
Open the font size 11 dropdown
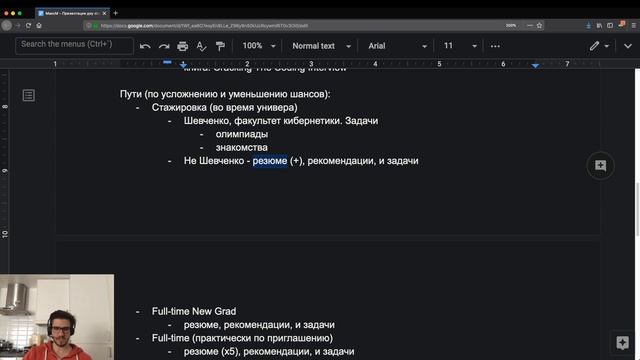click(x=460, y=46)
